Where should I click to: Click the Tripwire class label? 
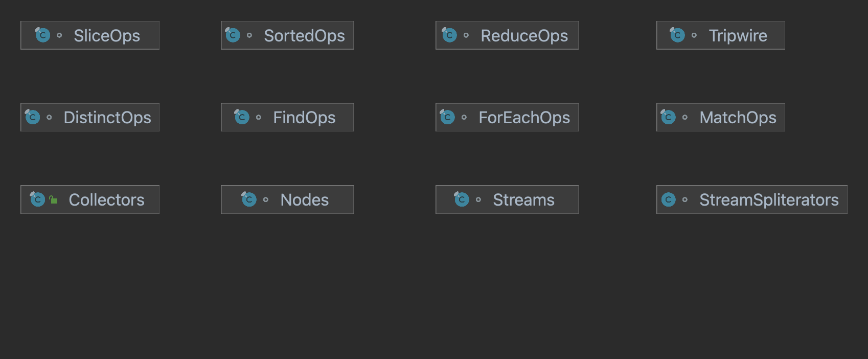tap(738, 35)
